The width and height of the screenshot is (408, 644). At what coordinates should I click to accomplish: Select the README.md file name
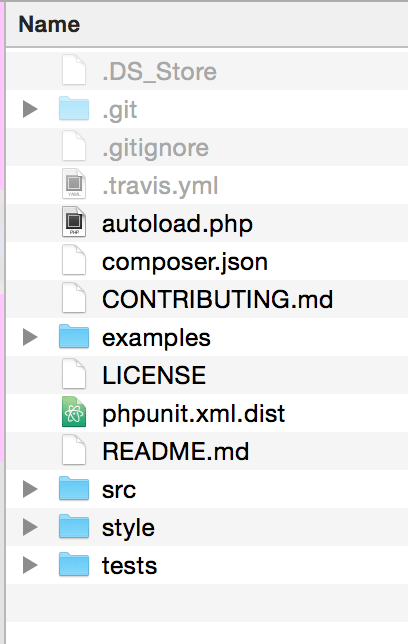coord(175,451)
